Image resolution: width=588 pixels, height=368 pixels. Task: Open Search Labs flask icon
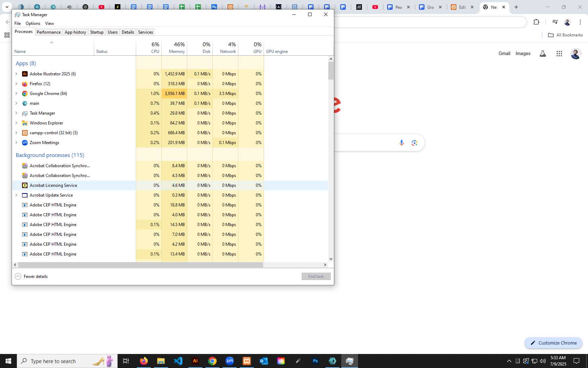pyautogui.click(x=543, y=54)
